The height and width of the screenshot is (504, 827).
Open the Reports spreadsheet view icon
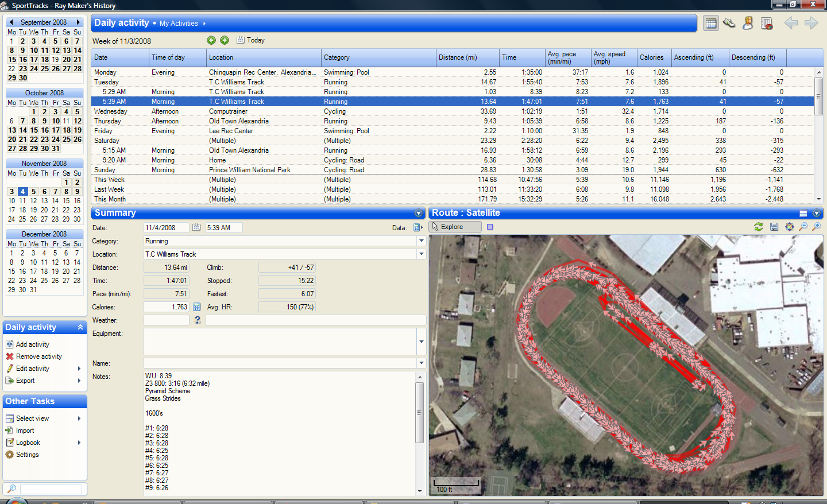766,24
